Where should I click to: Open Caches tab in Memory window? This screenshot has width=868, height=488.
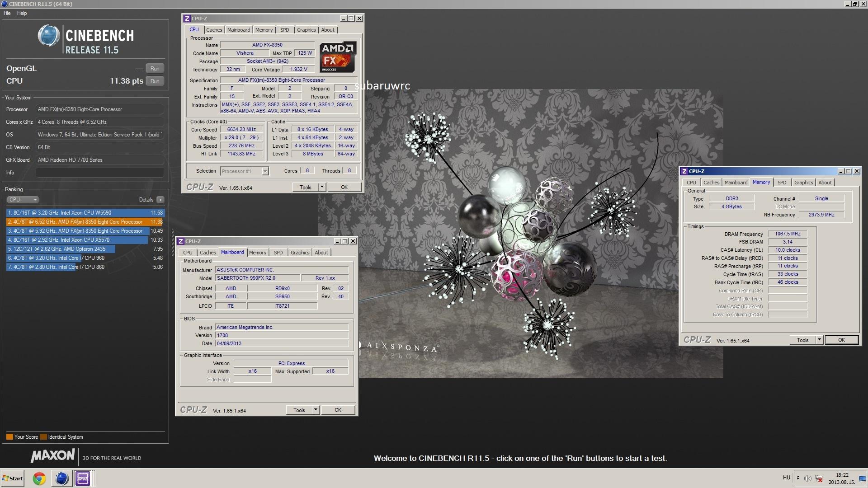coord(712,183)
